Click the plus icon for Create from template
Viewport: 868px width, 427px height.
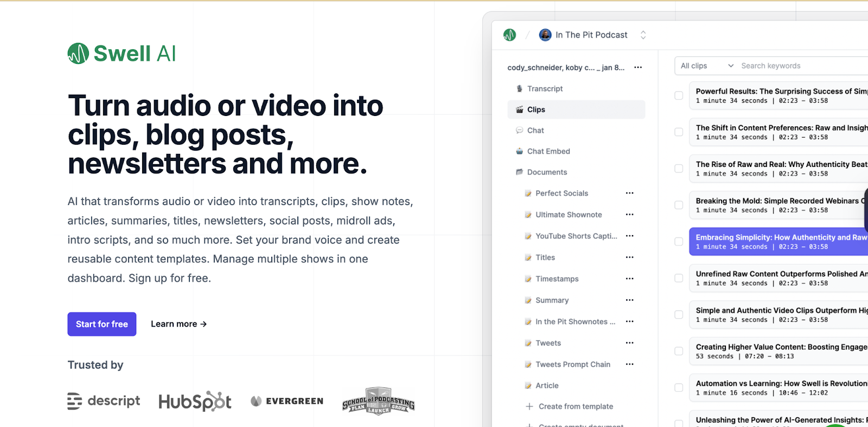pos(529,406)
